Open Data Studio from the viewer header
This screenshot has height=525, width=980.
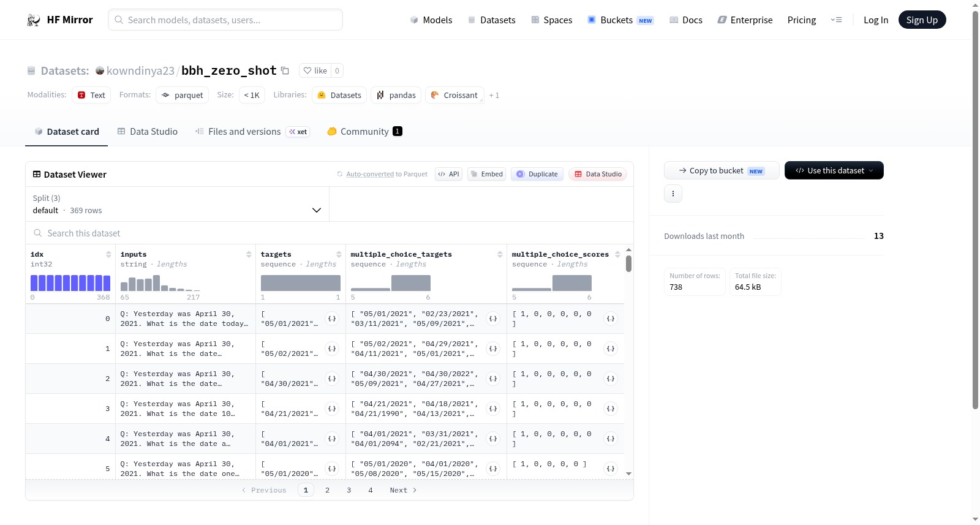pyautogui.click(x=598, y=175)
